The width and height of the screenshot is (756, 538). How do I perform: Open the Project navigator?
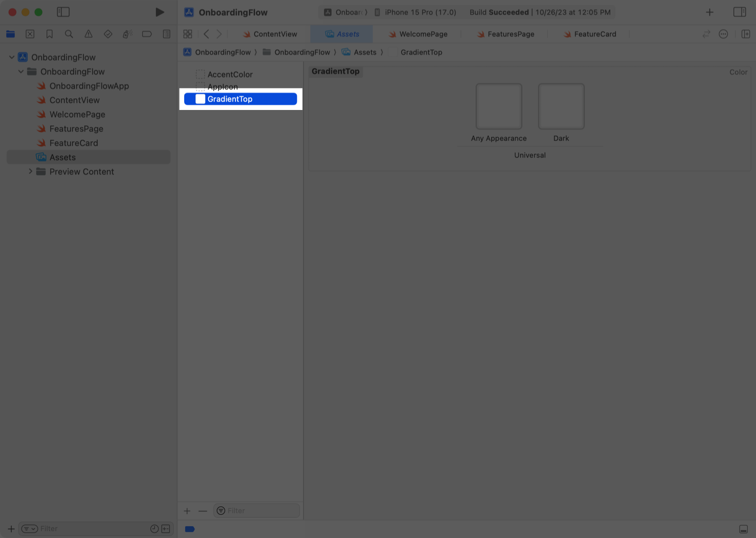pyautogui.click(x=10, y=34)
